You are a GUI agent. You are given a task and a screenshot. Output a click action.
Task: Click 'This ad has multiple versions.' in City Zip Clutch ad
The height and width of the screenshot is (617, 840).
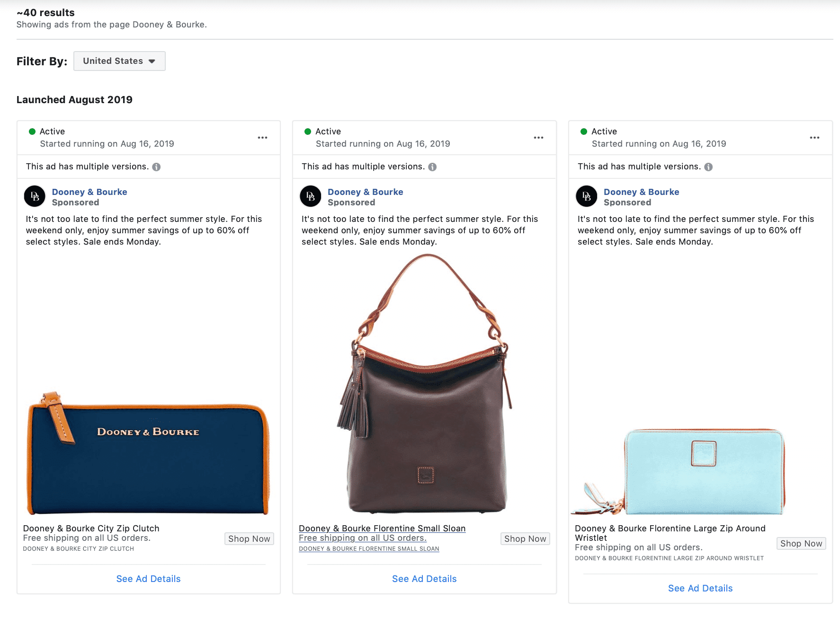click(x=87, y=167)
